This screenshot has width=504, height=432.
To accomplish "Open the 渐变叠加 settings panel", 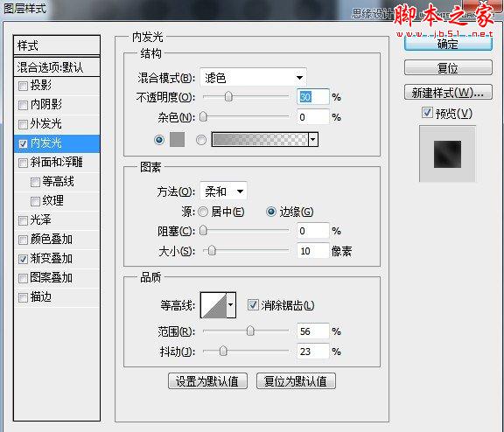I will (x=51, y=259).
